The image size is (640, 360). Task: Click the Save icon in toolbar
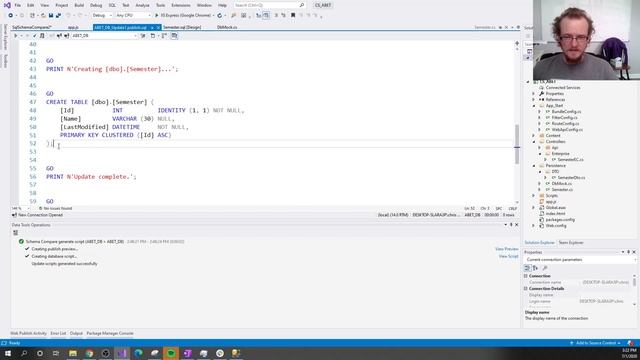tap(51, 16)
